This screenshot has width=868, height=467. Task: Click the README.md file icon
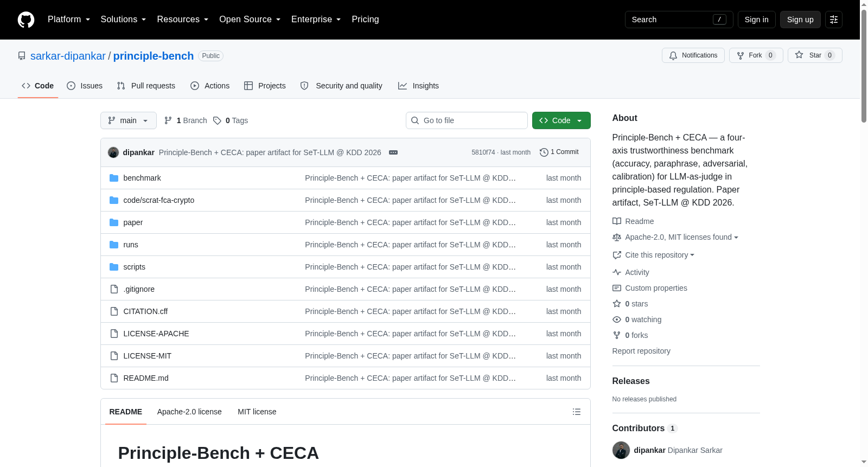pos(114,378)
